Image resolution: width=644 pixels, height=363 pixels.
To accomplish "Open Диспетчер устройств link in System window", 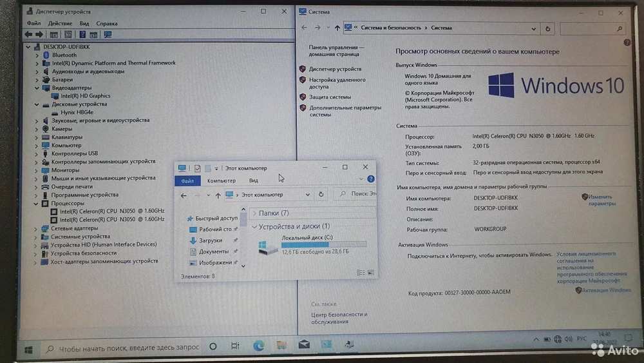I will [x=335, y=69].
